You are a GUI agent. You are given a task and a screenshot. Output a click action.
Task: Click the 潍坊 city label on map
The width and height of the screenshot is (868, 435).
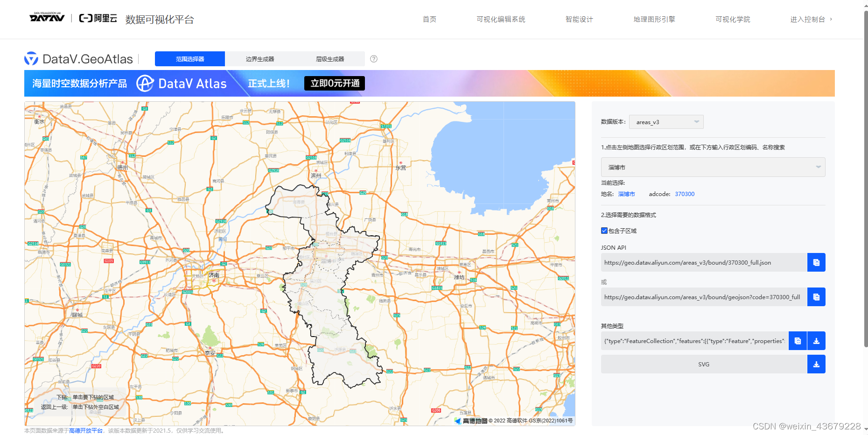[459, 277]
